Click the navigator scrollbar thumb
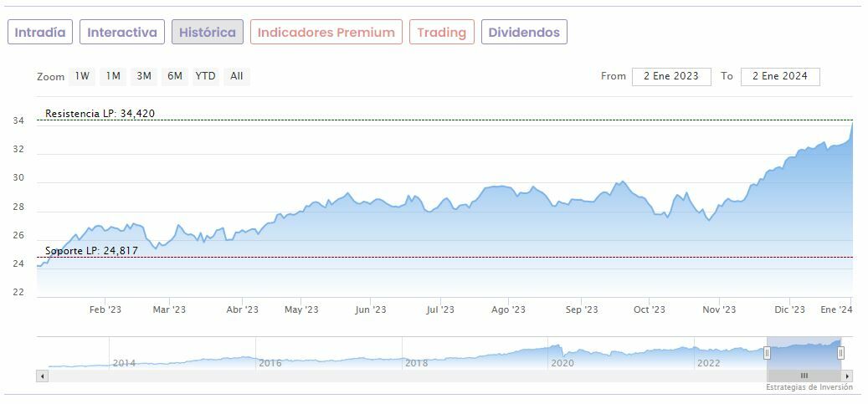Viewport: 868px width, 404px height. 804,376
